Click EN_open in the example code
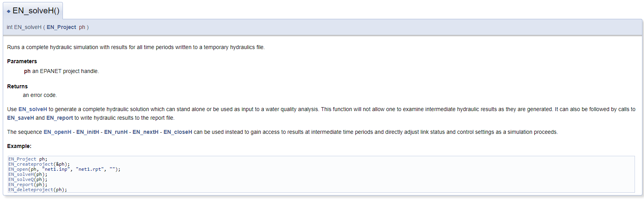This screenshot has height=199, width=644. pos(18,169)
